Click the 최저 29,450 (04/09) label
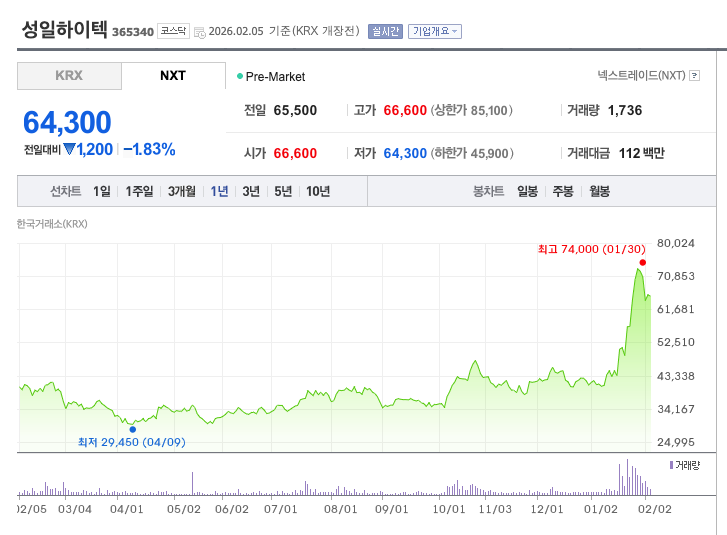 point(132,442)
